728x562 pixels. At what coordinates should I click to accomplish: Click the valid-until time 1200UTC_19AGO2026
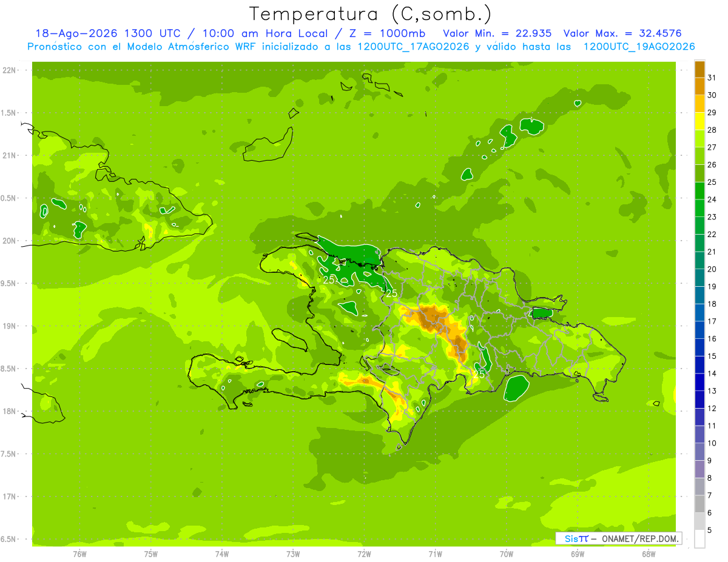pos(639,47)
